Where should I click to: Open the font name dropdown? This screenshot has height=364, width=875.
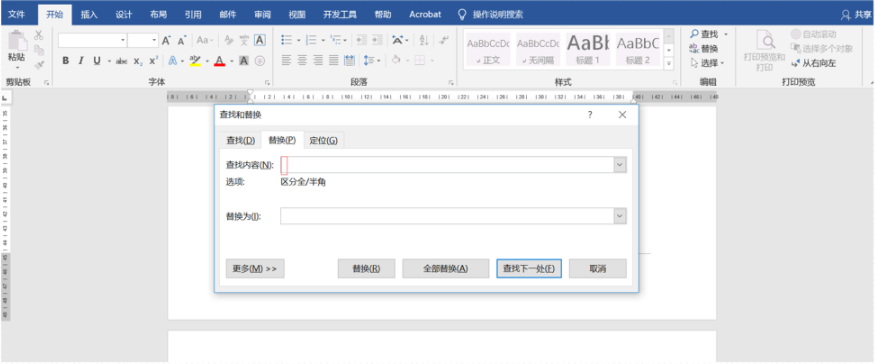[x=123, y=40]
